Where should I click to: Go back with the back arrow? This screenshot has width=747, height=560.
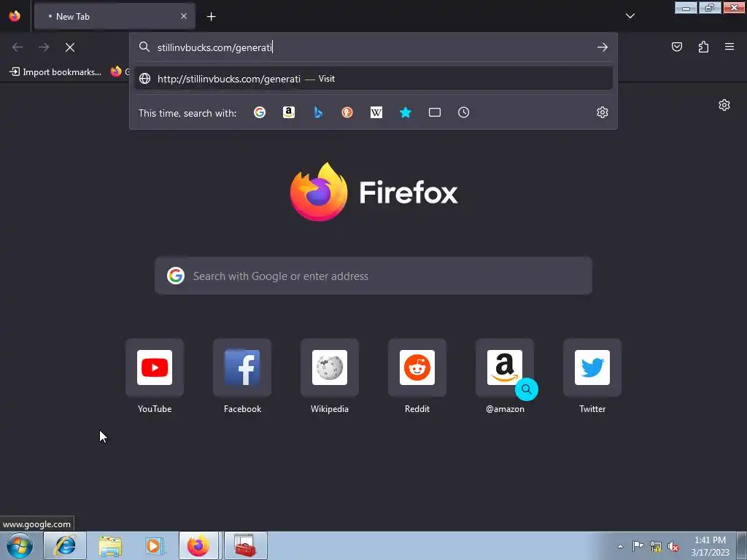(x=18, y=47)
